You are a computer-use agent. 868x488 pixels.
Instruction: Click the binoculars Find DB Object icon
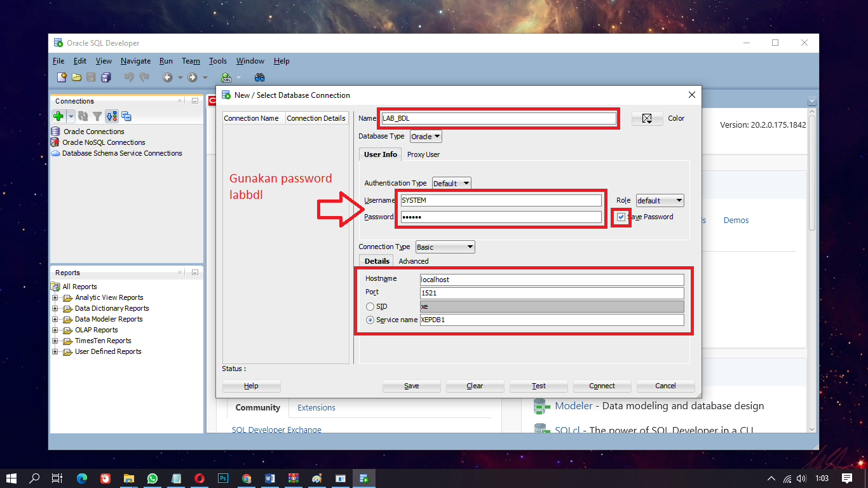coord(259,78)
